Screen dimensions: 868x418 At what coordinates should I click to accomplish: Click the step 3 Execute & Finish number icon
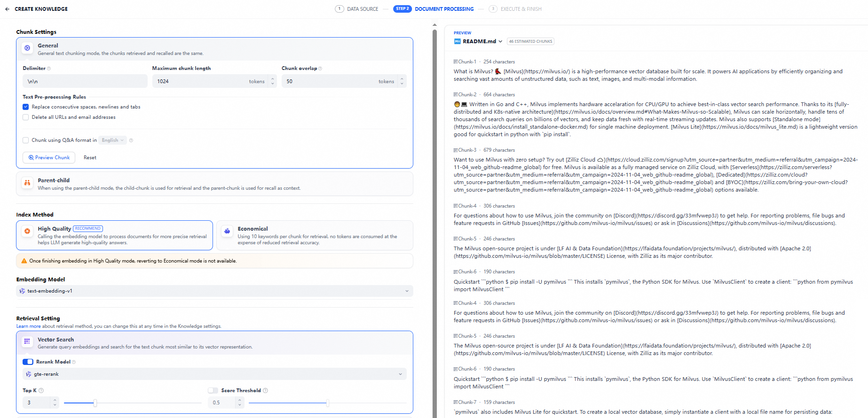pos(493,9)
